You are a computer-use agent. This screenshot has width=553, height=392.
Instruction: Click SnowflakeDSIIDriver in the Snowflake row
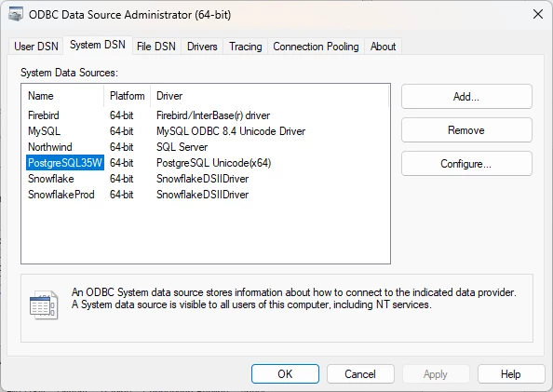click(x=202, y=179)
